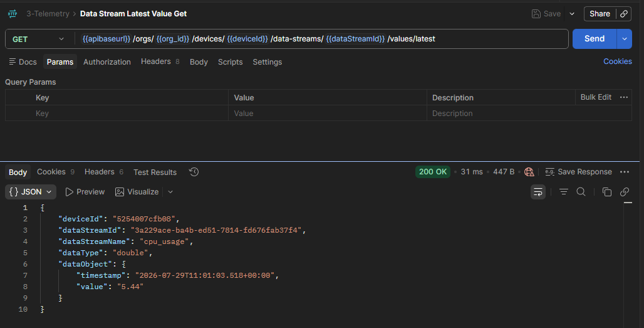Image resolution: width=644 pixels, height=328 pixels.
Task: Copy the response body with copy icon
Action: tap(606, 192)
